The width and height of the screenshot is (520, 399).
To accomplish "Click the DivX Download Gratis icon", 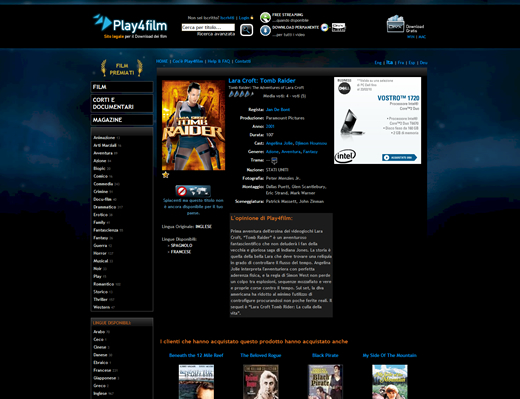I will tap(395, 24).
